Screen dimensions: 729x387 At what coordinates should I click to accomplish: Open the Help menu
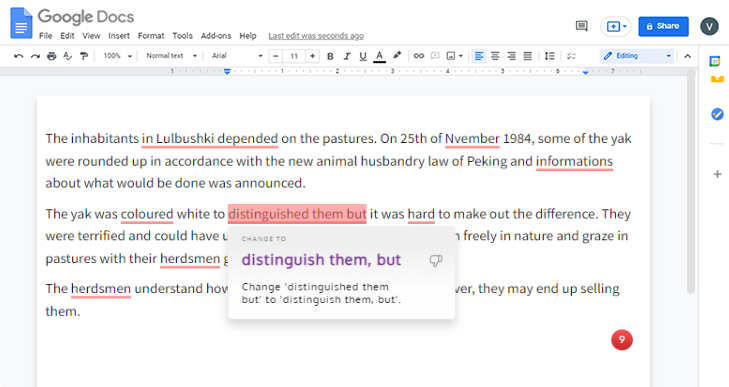248,36
